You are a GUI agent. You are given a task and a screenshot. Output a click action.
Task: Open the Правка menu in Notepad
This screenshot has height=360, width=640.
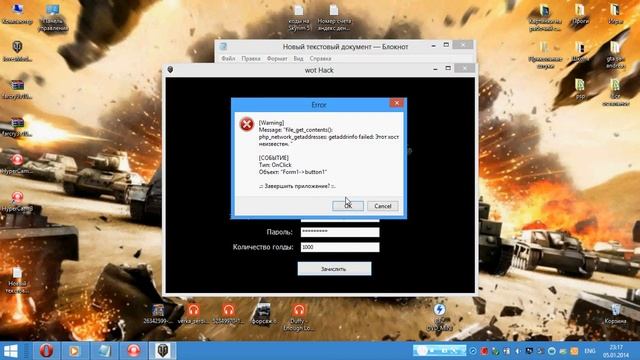tap(251, 58)
